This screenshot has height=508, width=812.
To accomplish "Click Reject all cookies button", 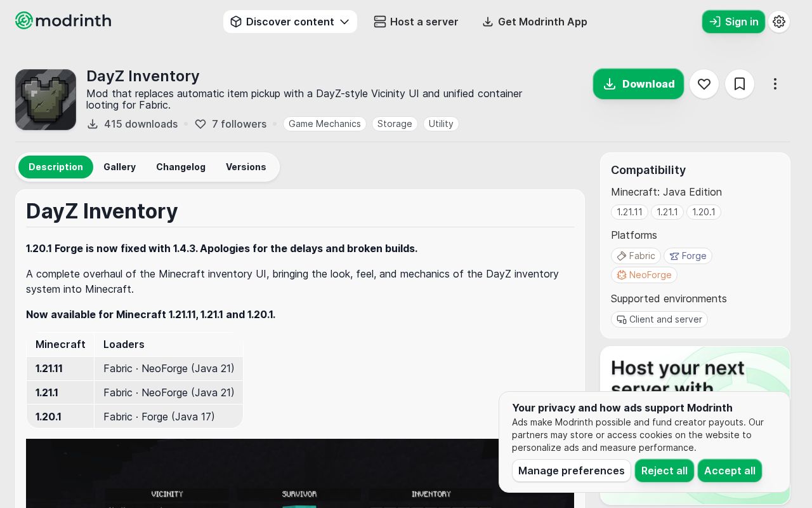I will tap(664, 471).
